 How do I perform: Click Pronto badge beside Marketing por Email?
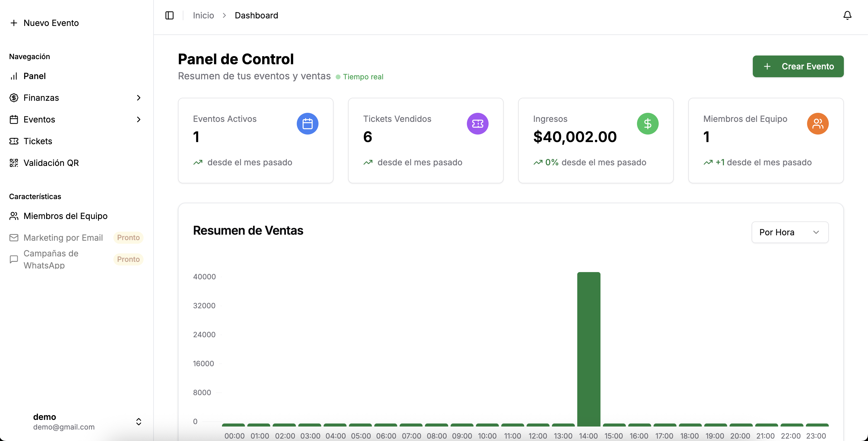[x=128, y=238]
